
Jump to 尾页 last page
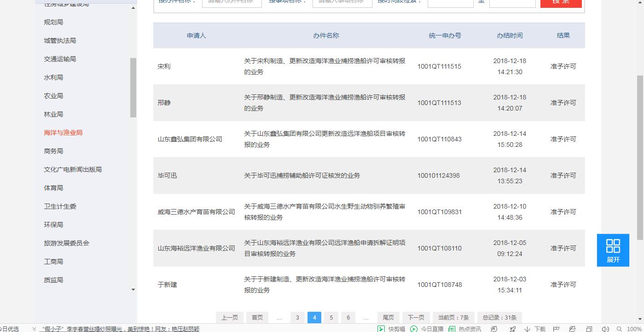point(388,317)
